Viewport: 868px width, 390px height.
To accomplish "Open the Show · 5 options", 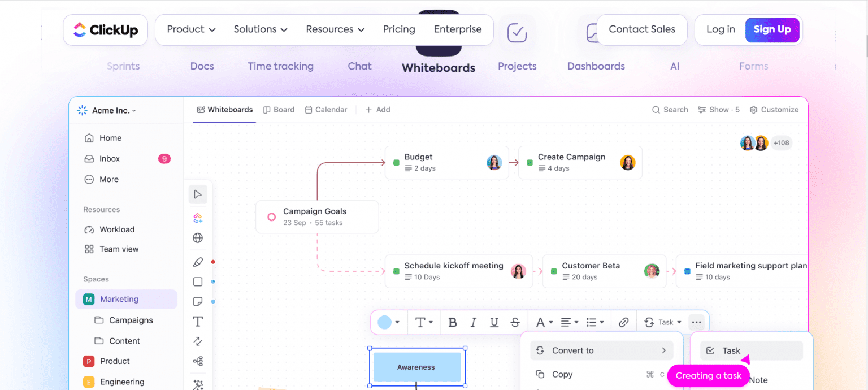I will pyautogui.click(x=719, y=110).
